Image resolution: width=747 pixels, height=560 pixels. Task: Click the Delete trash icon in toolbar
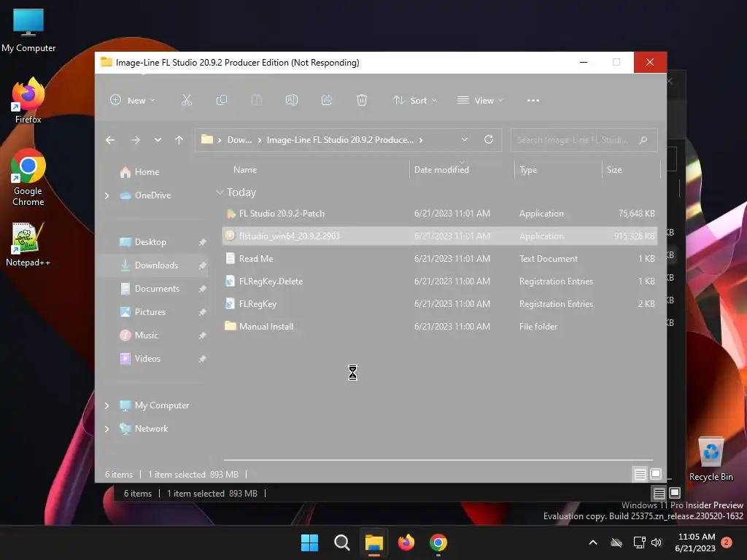[x=362, y=100]
